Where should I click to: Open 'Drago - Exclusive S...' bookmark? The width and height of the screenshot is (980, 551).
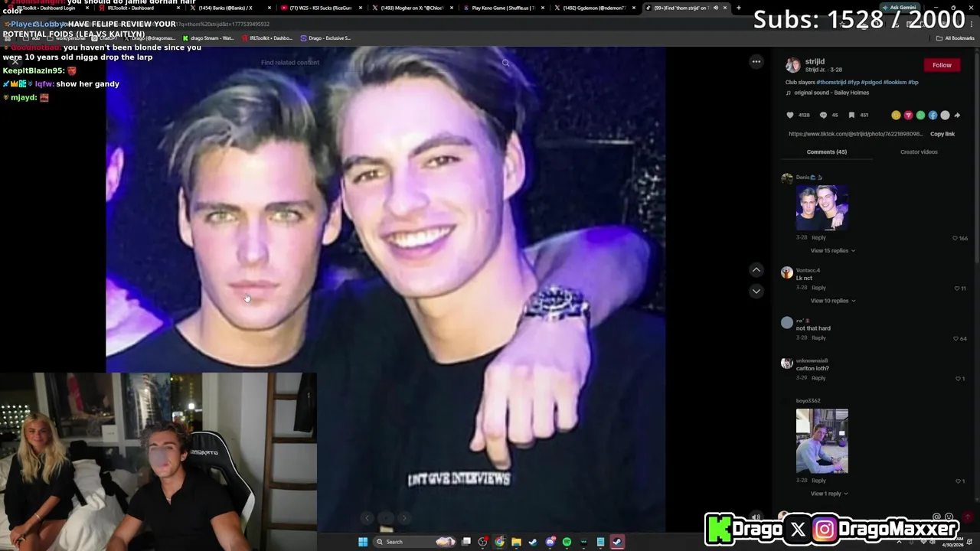325,38
